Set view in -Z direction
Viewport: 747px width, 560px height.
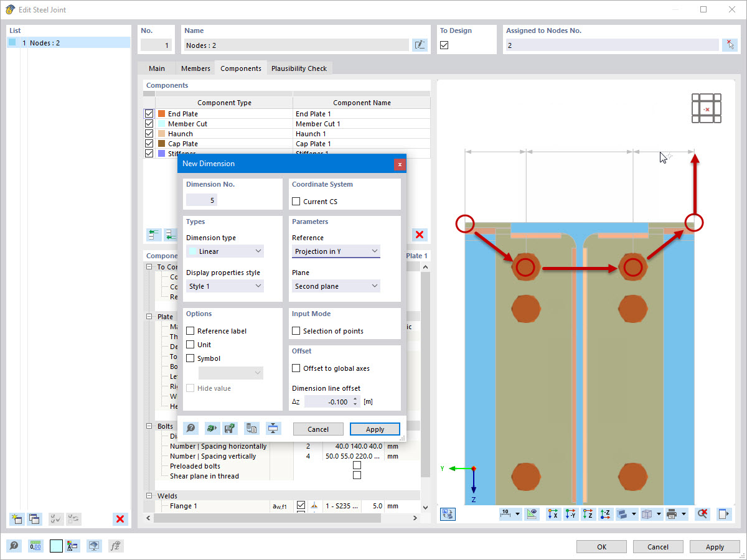[606, 514]
